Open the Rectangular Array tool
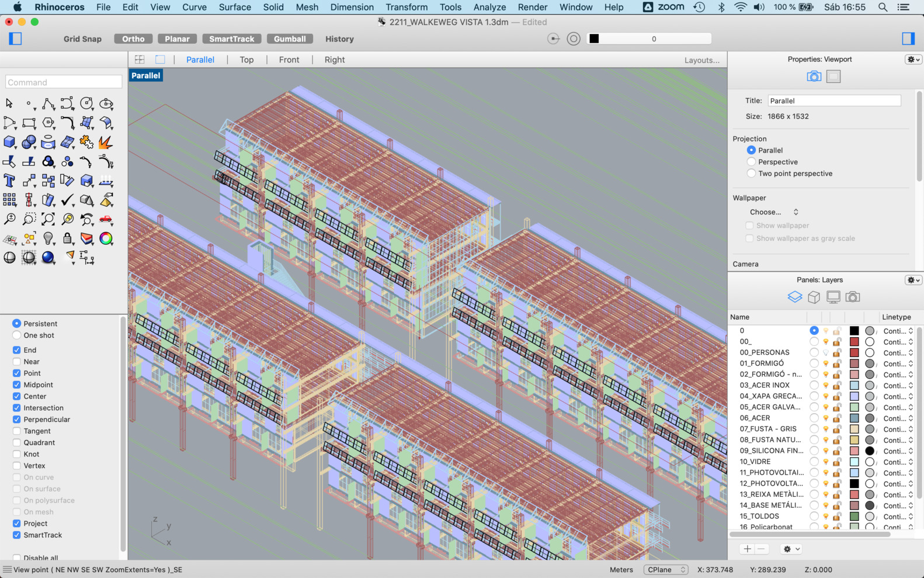 [9, 200]
